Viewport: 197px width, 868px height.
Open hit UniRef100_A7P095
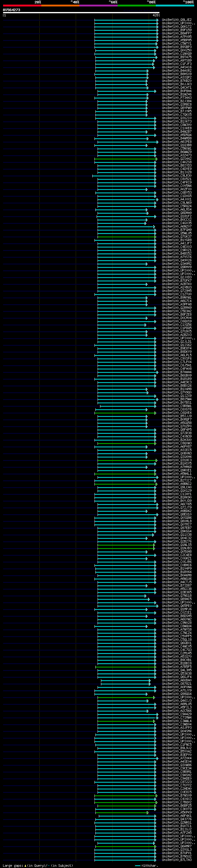tap(176, 37)
